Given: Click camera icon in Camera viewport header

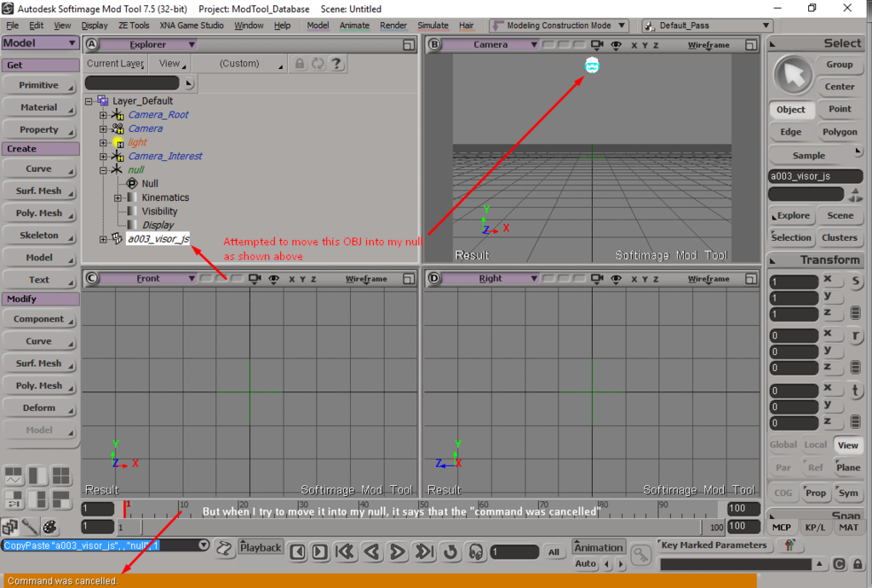Looking at the screenshot, I should 597,45.
